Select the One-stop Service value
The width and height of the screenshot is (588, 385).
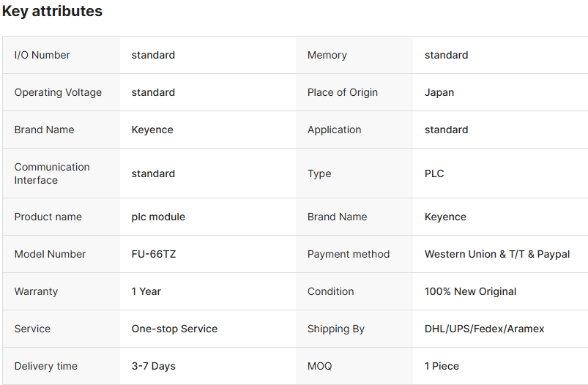[174, 329]
